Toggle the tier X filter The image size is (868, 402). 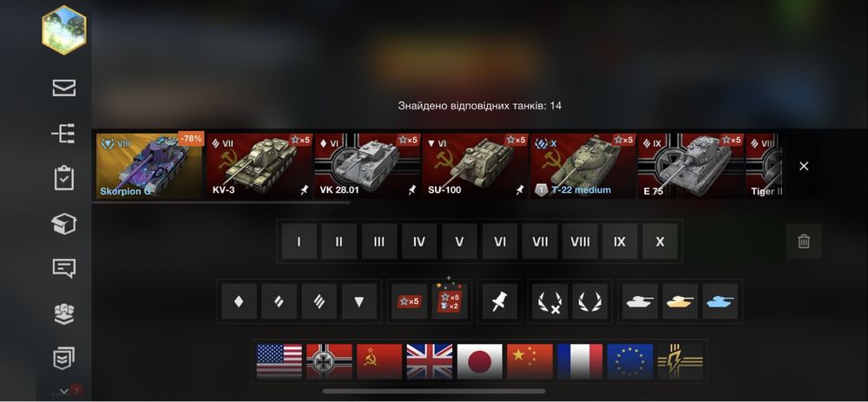660,241
